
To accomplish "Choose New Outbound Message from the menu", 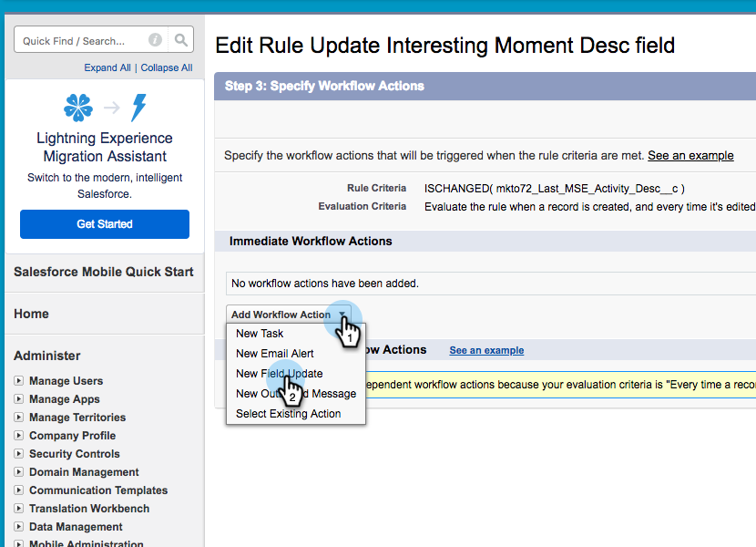I will [295, 394].
